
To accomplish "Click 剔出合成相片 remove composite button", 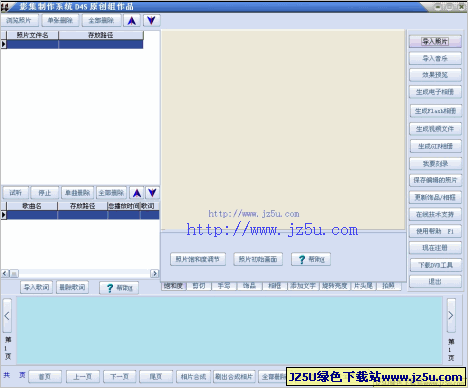I will (234, 377).
